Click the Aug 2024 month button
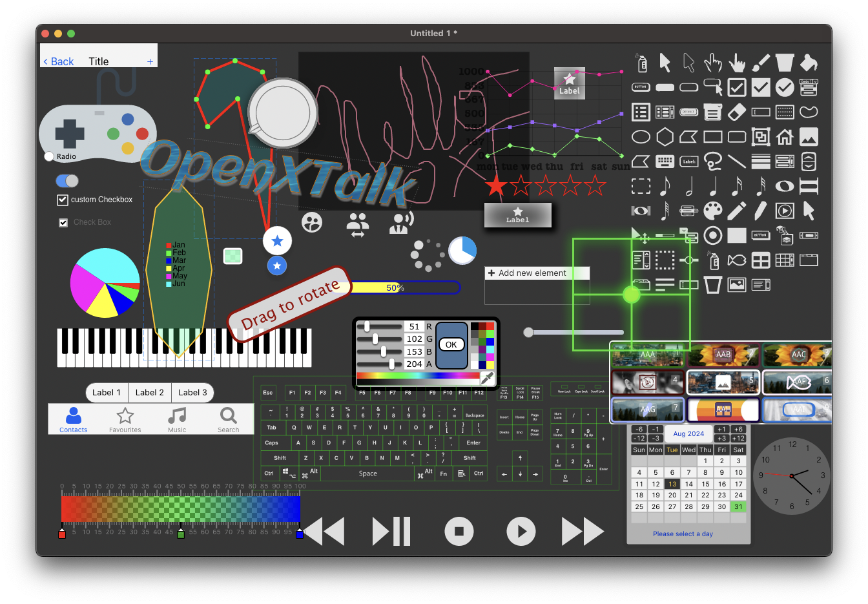868x604 pixels. pyautogui.click(x=688, y=434)
